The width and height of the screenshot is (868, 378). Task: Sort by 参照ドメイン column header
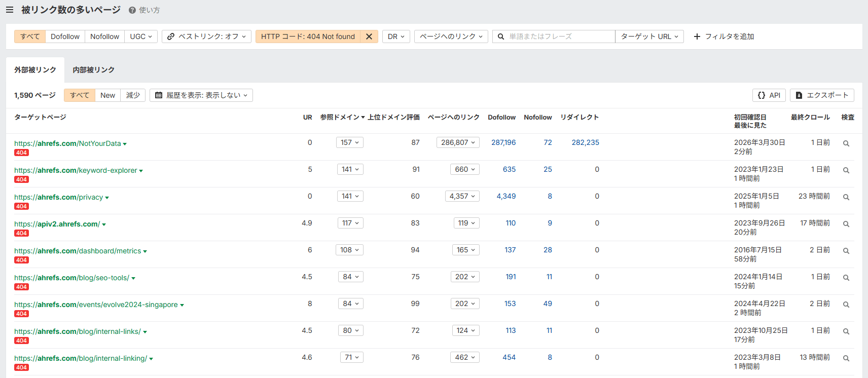(x=342, y=117)
